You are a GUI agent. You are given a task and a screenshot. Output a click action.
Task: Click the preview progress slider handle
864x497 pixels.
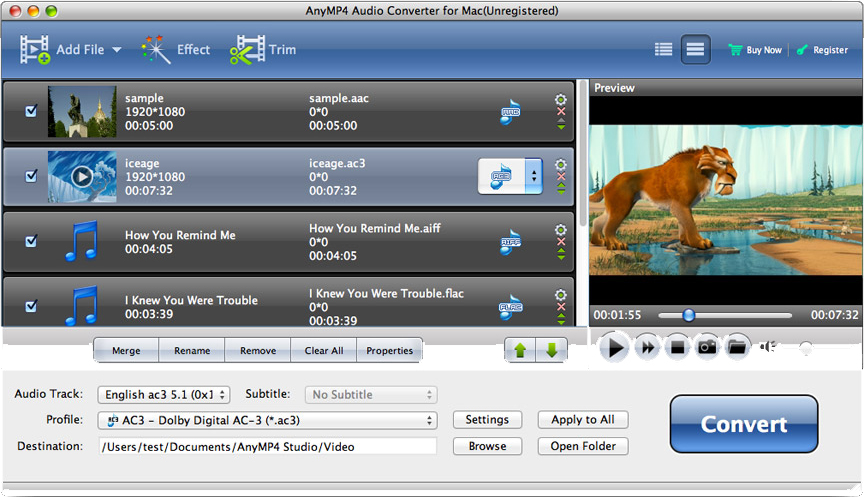[x=689, y=315]
